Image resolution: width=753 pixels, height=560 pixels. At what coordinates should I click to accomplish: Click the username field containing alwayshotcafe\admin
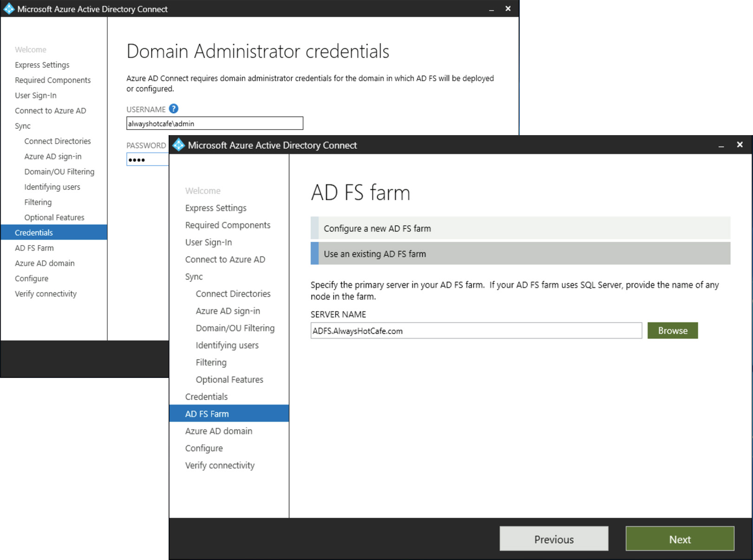(x=215, y=124)
